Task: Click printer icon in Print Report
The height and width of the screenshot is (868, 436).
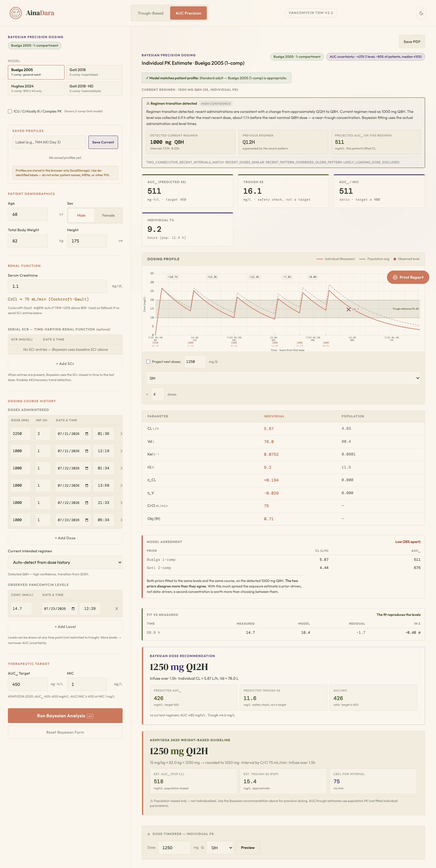Action: tap(395, 277)
